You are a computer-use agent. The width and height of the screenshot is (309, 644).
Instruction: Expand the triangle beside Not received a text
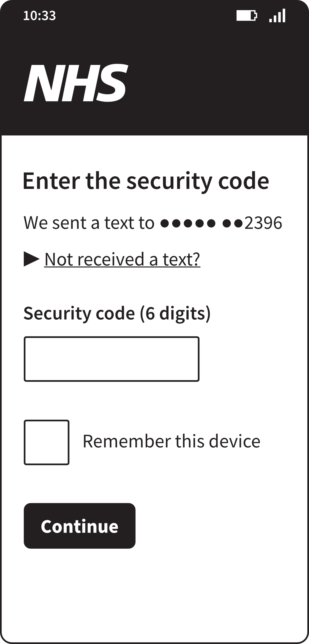[x=31, y=259]
